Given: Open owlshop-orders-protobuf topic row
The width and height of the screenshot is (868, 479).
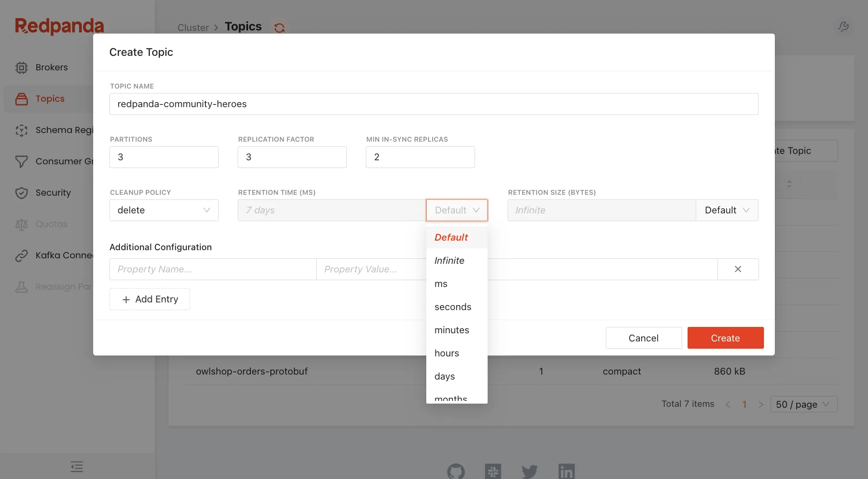Looking at the screenshot, I should (x=252, y=371).
